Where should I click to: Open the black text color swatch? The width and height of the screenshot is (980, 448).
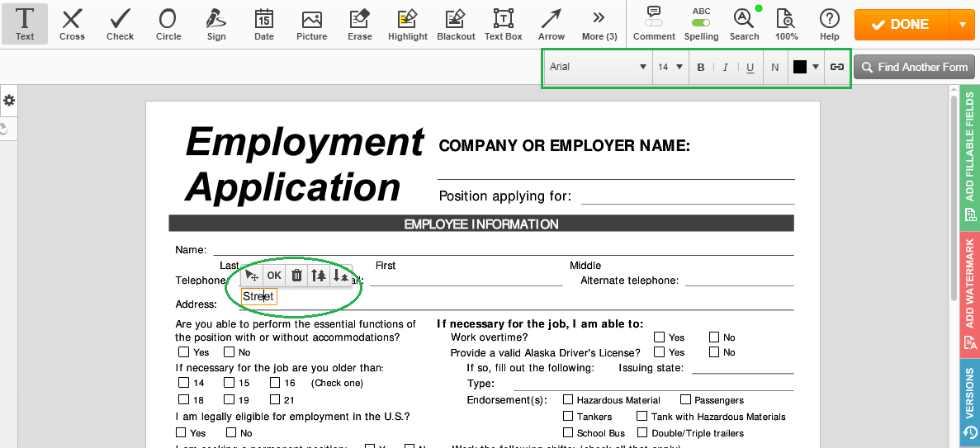[806, 67]
